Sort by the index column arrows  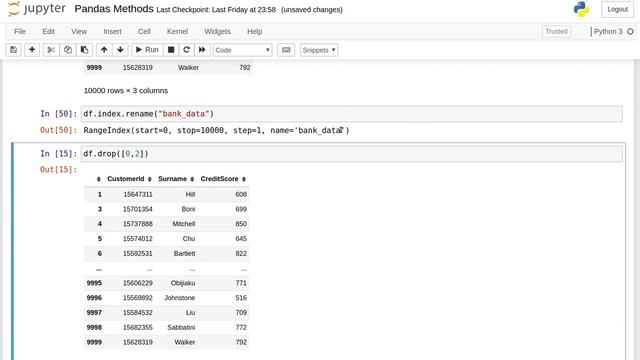(x=99, y=179)
